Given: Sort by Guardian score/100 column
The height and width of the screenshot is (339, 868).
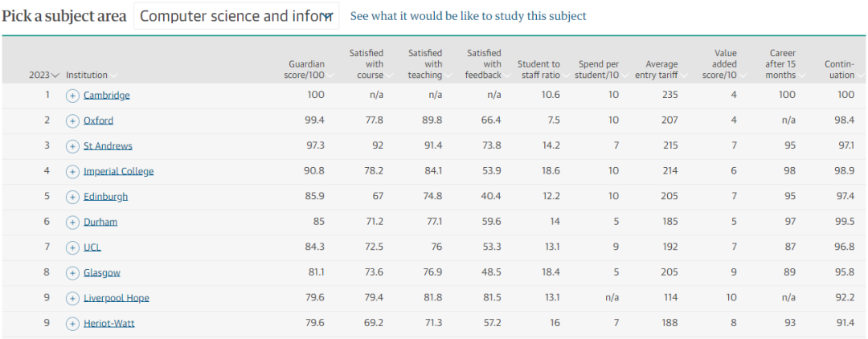Looking at the screenshot, I should (x=306, y=69).
